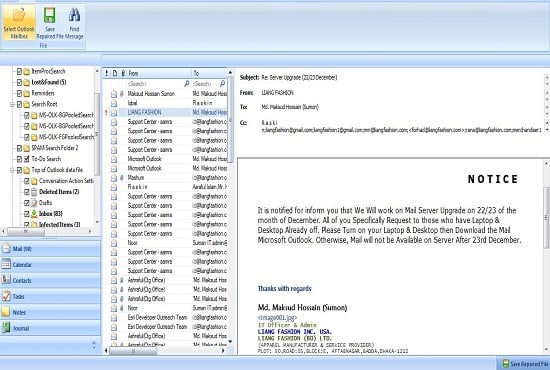This screenshot has width=550, height=370.
Task: Click Save Repaired File in status bar
Action: click(525, 364)
